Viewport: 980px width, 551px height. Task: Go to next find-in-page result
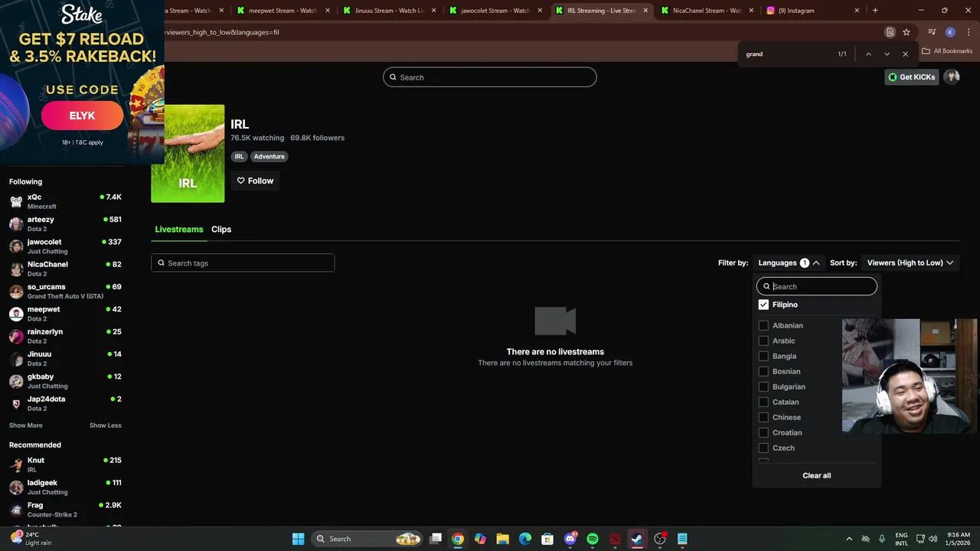887,54
